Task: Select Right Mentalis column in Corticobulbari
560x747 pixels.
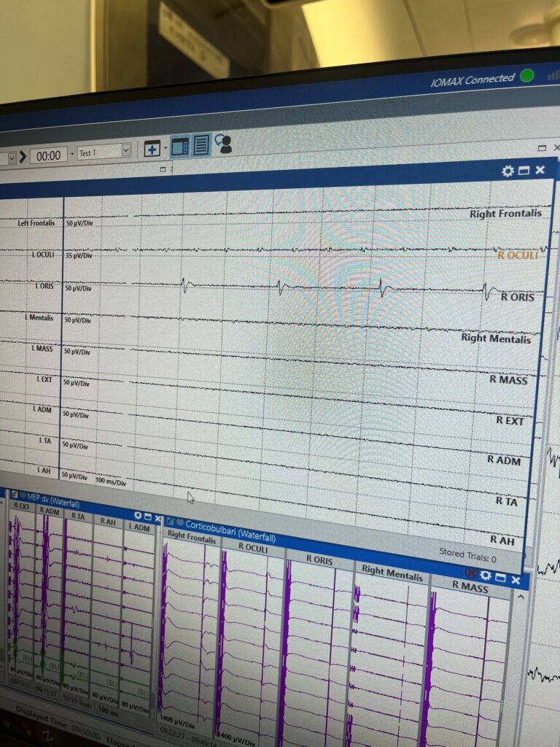Action: pos(392,573)
